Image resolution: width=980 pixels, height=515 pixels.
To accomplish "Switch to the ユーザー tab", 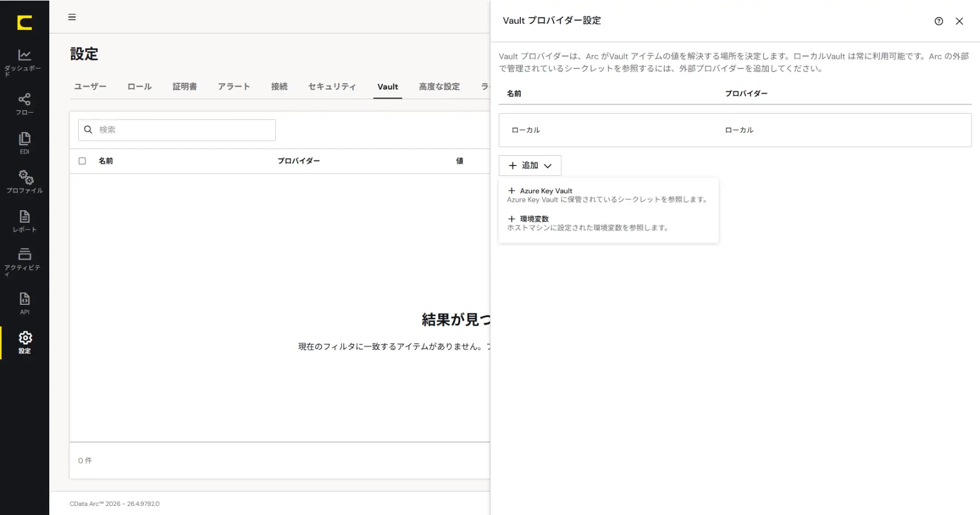I will (x=90, y=87).
